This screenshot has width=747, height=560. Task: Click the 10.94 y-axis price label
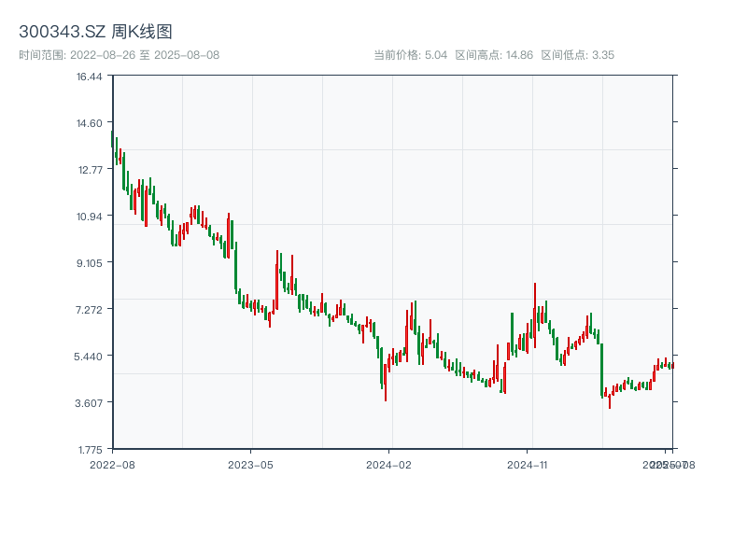pos(90,217)
